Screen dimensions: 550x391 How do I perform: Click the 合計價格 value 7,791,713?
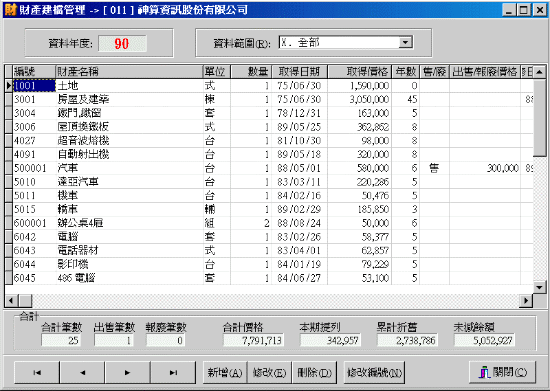253,340
